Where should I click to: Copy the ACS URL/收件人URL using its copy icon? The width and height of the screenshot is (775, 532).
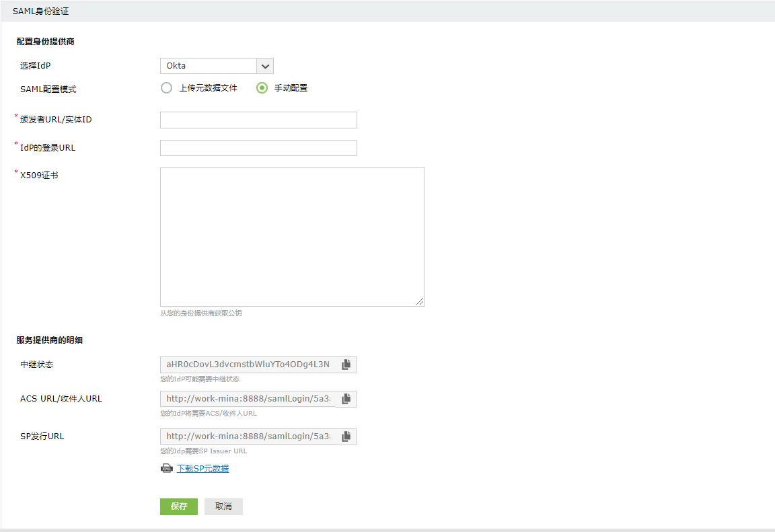[346, 398]
